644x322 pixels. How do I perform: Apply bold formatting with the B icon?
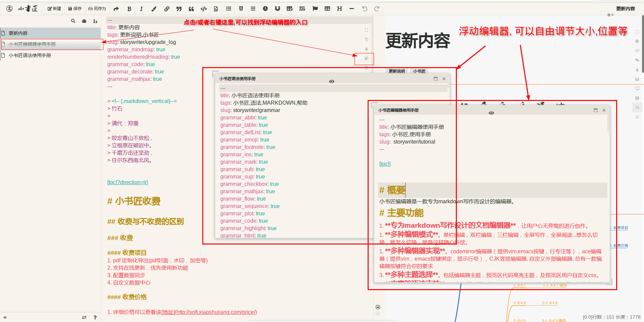[x=129, y=9]
